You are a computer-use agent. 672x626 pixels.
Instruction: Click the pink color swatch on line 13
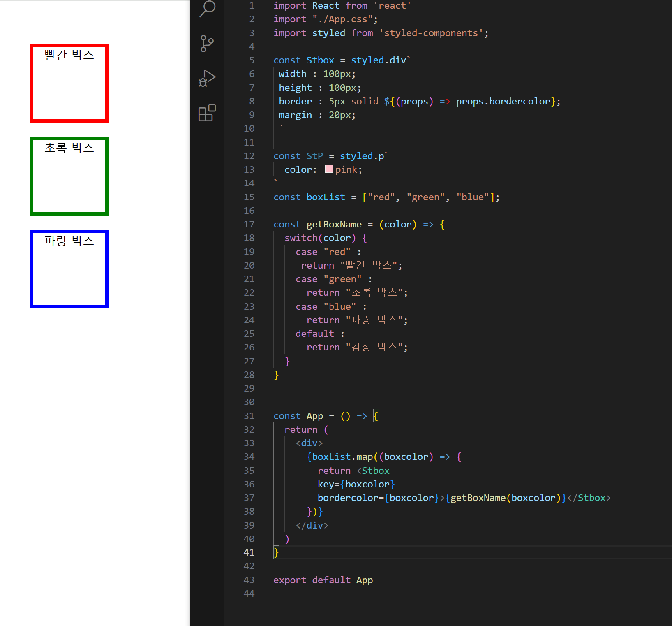(329, 169)
